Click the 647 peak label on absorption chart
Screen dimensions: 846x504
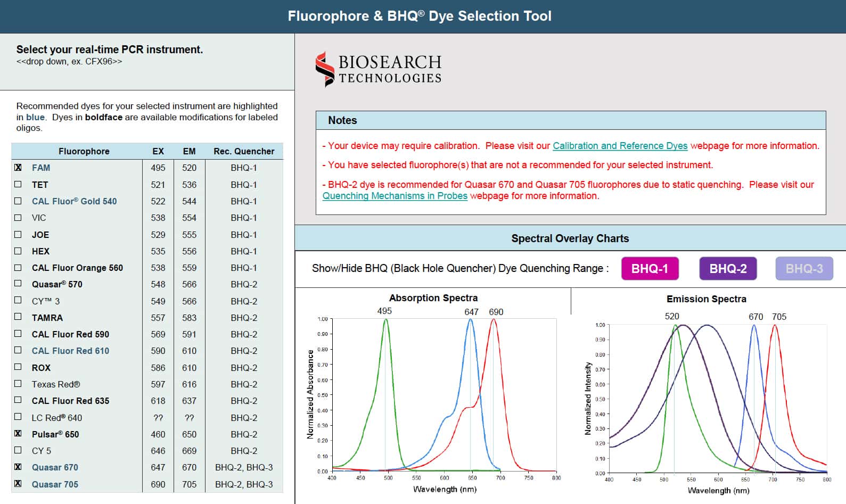471,312
